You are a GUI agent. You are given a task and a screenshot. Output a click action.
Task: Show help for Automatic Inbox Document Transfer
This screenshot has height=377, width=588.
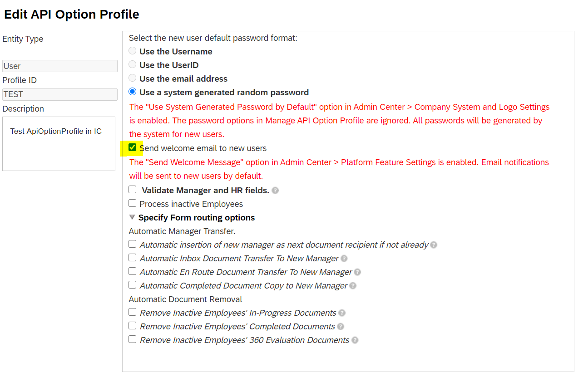pyautogui.click(x=344, y=259)
